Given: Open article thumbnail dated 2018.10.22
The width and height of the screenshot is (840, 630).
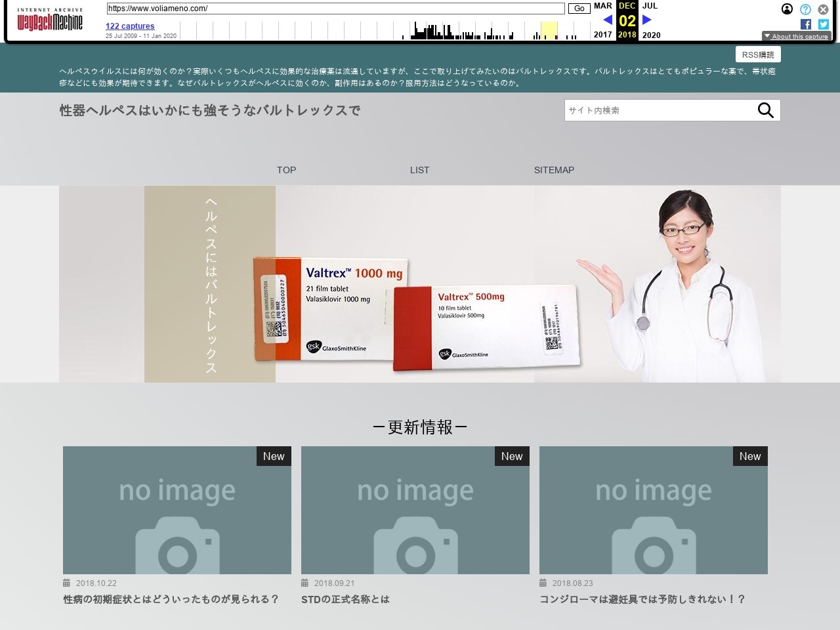Looking at the screenshot, I should (x=177, y=511).
